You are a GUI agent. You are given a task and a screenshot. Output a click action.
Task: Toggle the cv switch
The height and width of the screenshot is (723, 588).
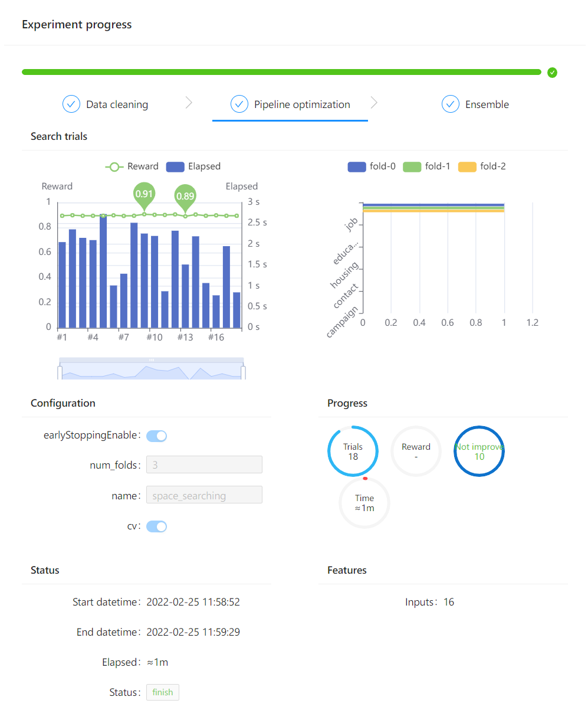(157, 526)
